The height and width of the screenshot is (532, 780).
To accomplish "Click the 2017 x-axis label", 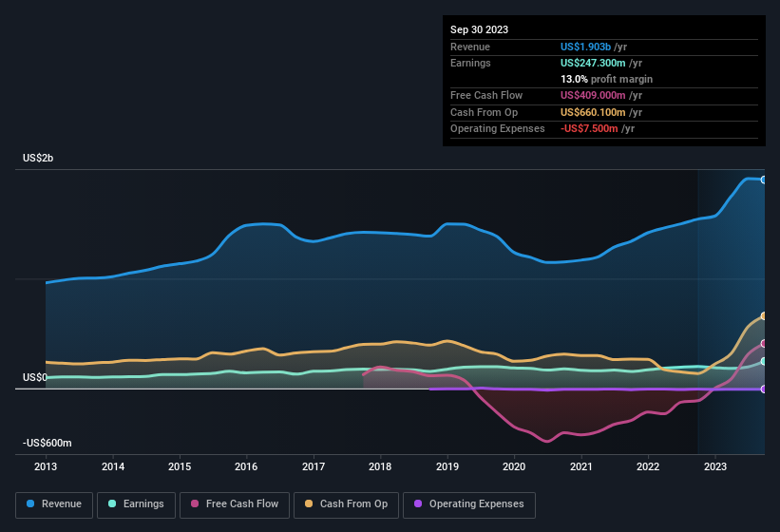I will pyautogui.click(x=314, y=466).
